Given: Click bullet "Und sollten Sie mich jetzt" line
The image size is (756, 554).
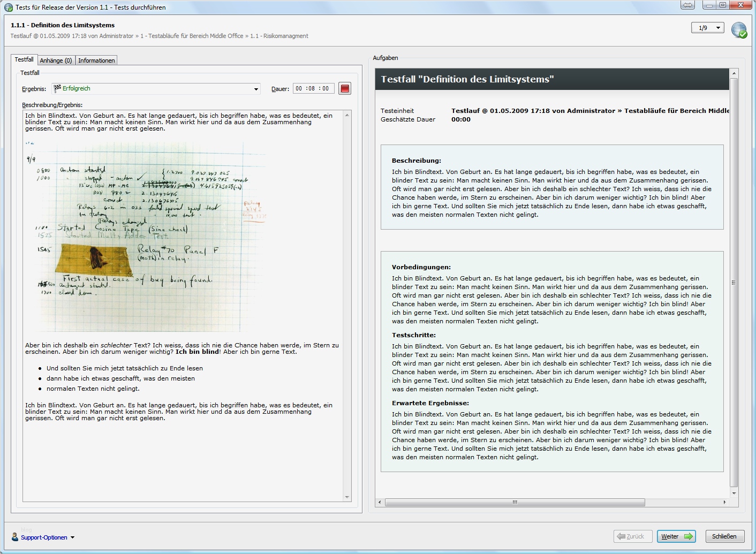Looking at the screenshot, I should (125, 368).
